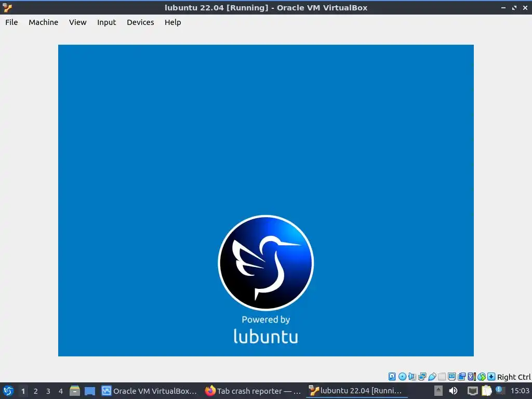Click the update notifier tray icon
This screenshot has width=532, height=399.
click(499, 390)
